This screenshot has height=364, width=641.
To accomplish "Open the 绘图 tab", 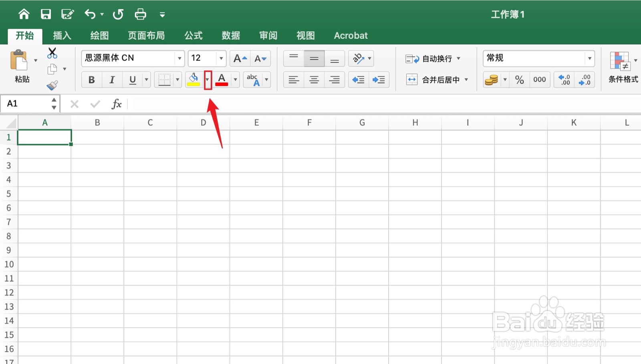I will click(x=99, y=36).
